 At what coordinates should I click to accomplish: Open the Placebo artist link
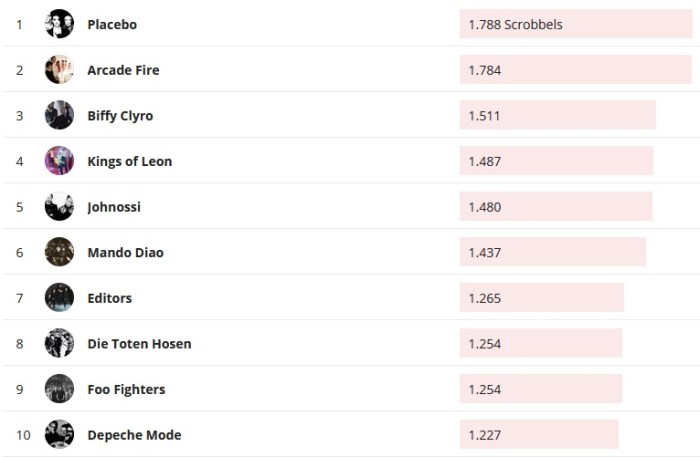[x=112, y=24]
